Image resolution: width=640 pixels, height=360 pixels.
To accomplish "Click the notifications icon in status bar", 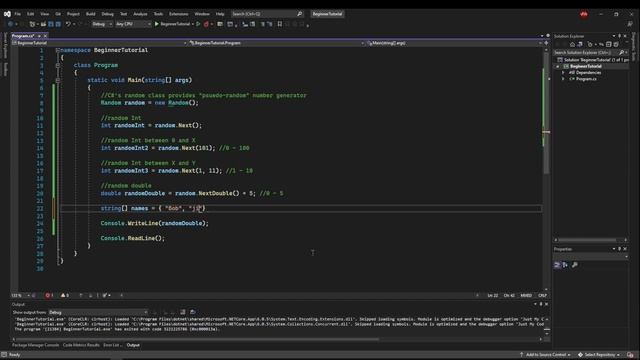I will point(630,355).
